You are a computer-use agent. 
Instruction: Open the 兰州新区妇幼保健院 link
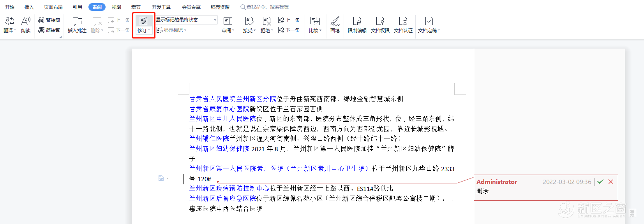click(x=219, y=149)
